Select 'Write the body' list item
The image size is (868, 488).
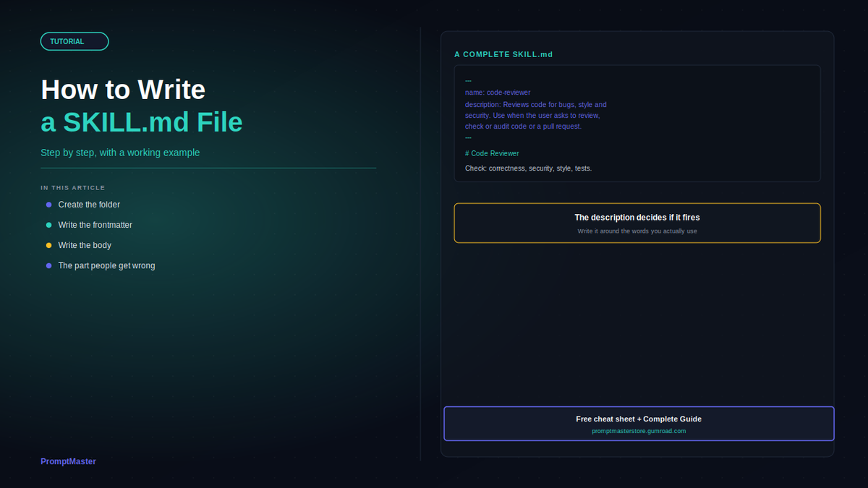pos(85,245)
